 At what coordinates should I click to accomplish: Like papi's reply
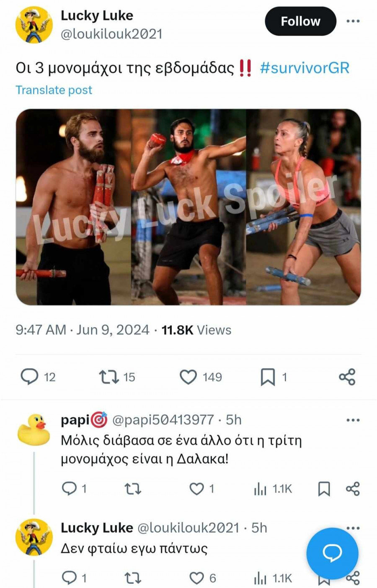[x=197, y=488]
